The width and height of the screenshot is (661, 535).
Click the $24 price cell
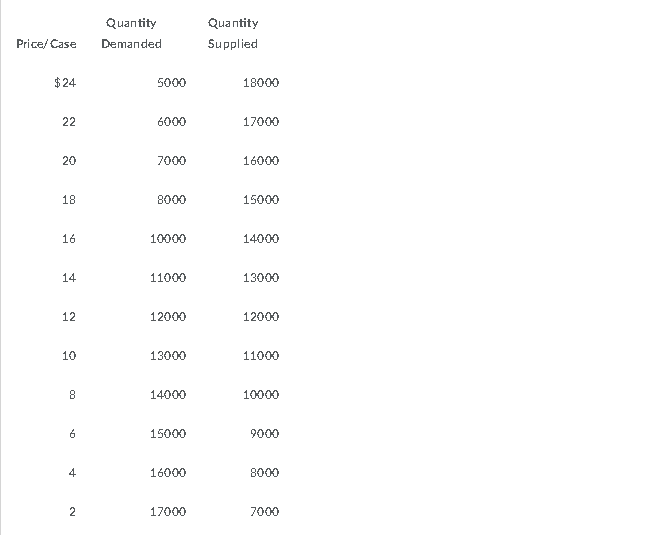point(65,83)
